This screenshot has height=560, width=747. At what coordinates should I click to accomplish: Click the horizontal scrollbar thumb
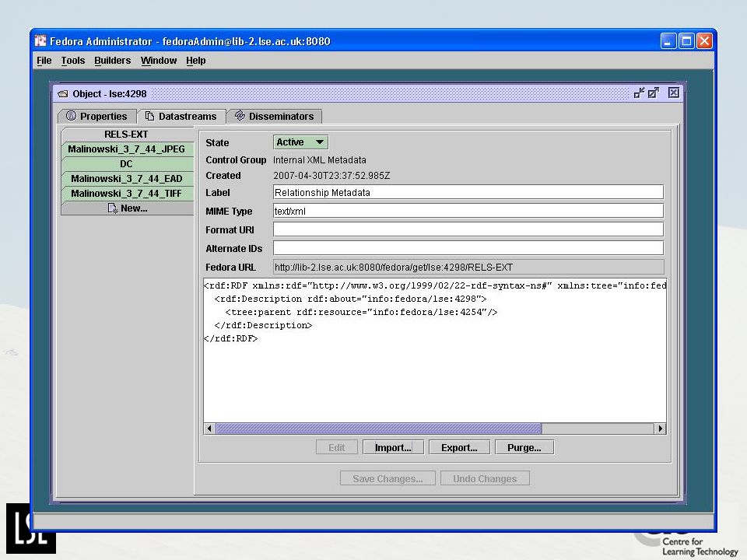(379, 429)
